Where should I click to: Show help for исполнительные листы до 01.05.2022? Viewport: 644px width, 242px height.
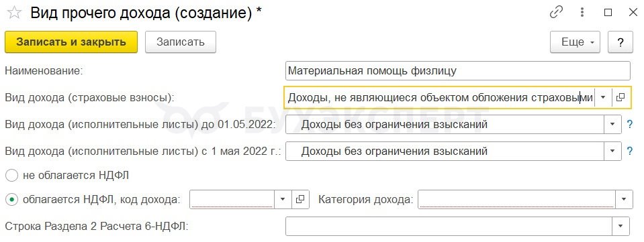tap(630, 124)
